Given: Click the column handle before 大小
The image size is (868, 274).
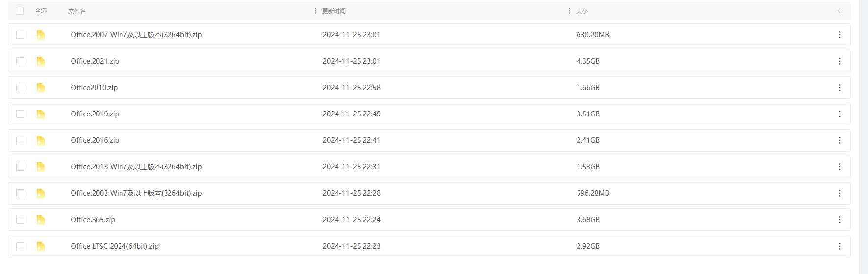Looking at the screenshot, I should tap(569, 11).
